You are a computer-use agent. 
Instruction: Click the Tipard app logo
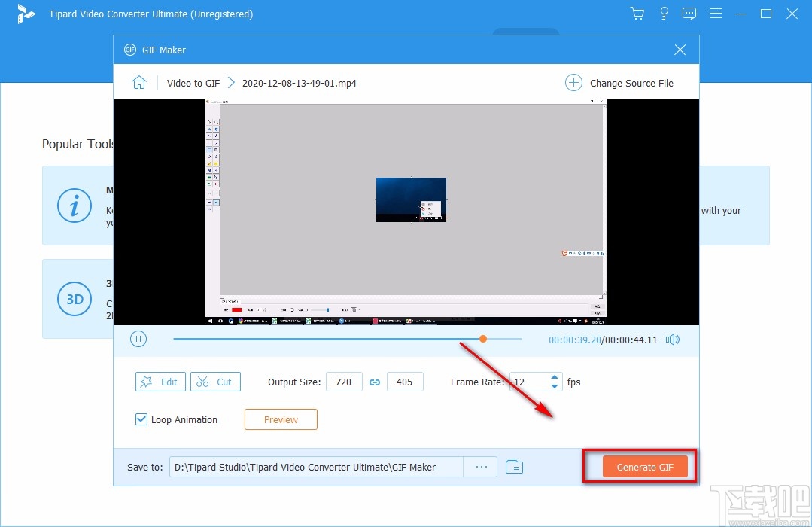(x=26, y=14)
